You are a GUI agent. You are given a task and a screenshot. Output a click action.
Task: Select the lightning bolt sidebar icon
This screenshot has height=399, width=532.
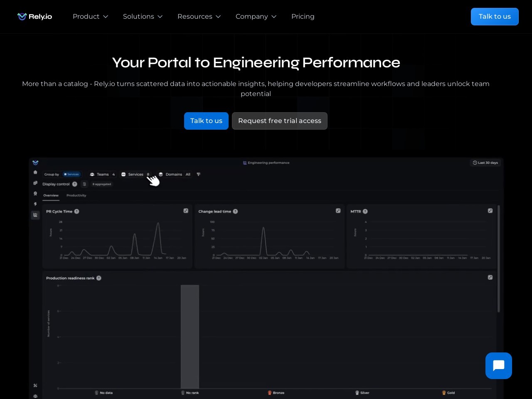pos(35,204)
